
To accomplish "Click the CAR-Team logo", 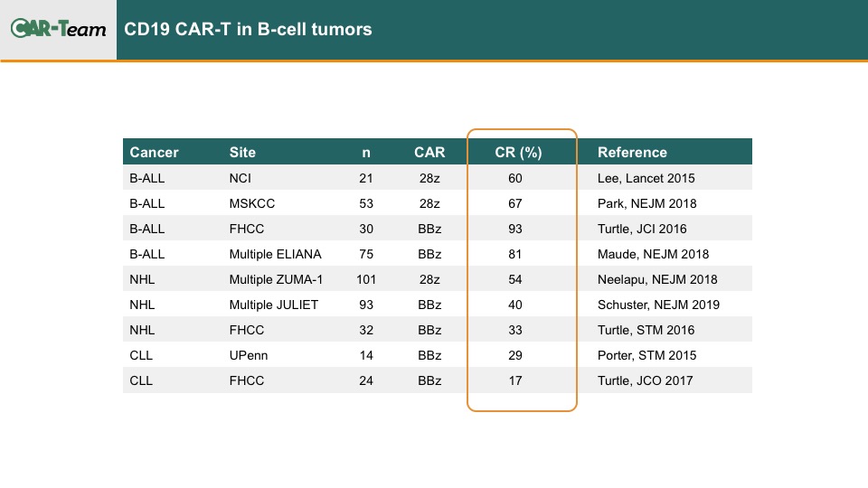I will (x=58, y=28).
